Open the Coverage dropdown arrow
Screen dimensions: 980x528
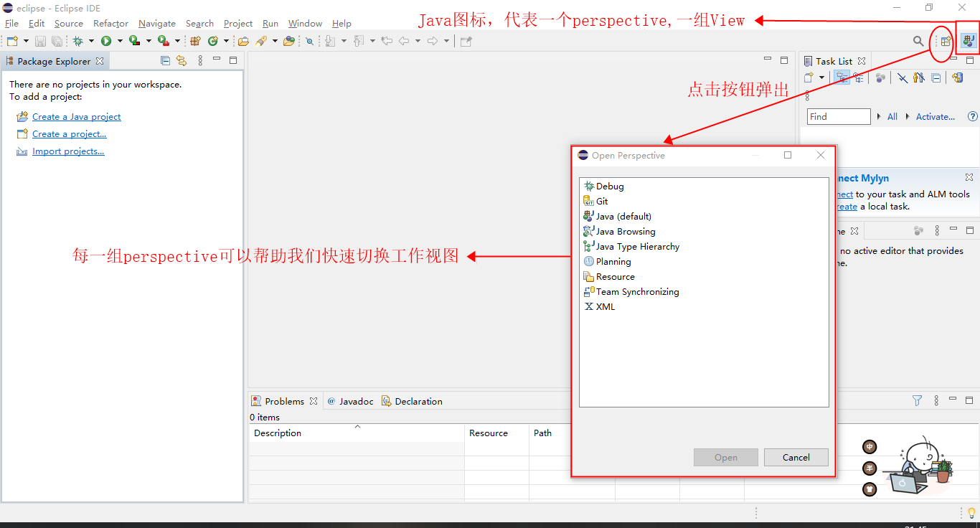pos(149,41)
